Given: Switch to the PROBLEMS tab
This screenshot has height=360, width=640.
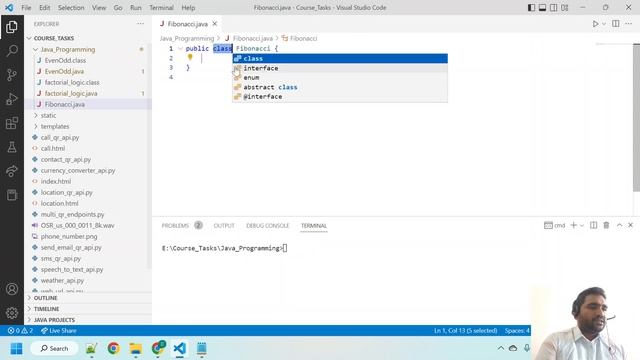Looking at the screenshot, I should point(175,225).
